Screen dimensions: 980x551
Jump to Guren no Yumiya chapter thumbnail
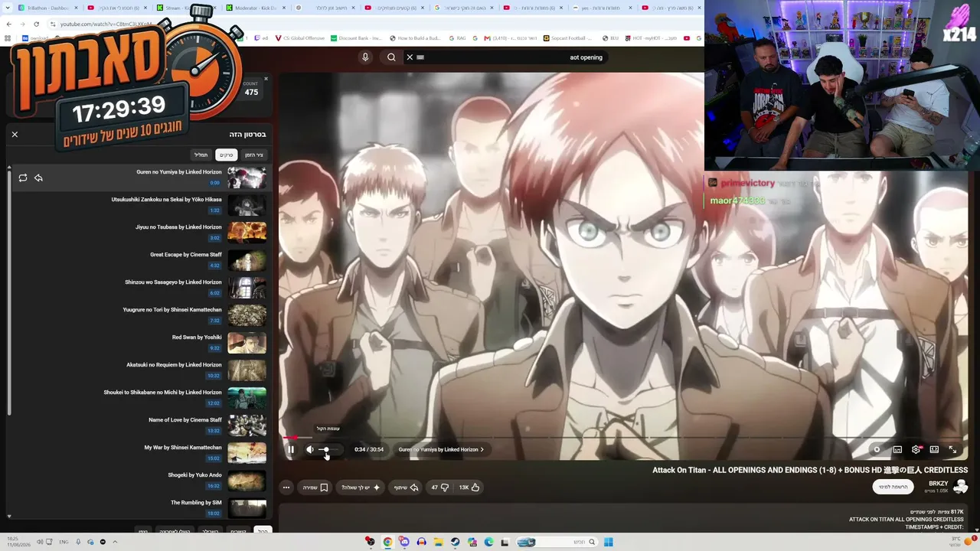pos(247,178)
